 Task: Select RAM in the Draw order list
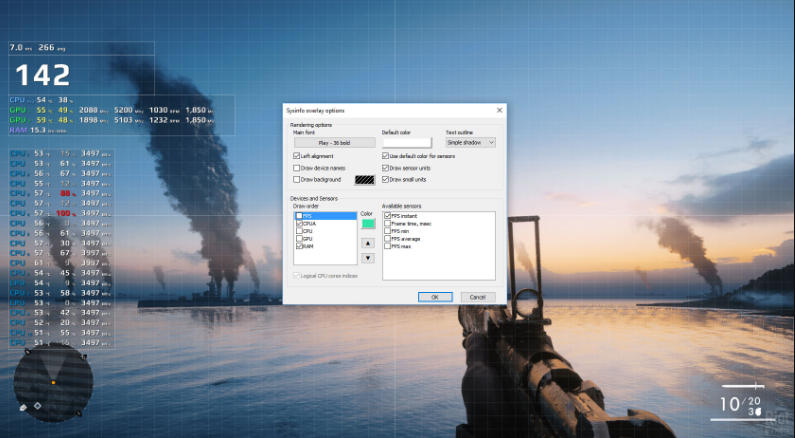click(308, 245)
